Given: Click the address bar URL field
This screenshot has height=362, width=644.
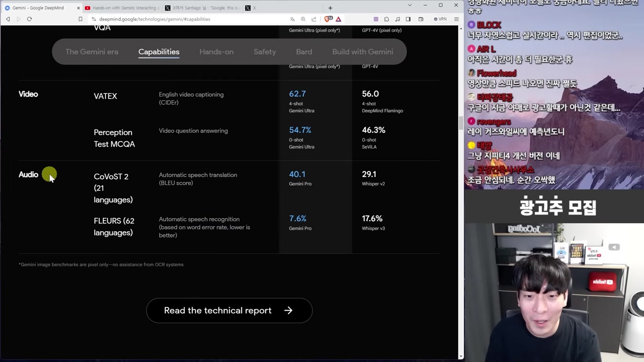Looking at the screenshot, I should [x=192, y=19].
